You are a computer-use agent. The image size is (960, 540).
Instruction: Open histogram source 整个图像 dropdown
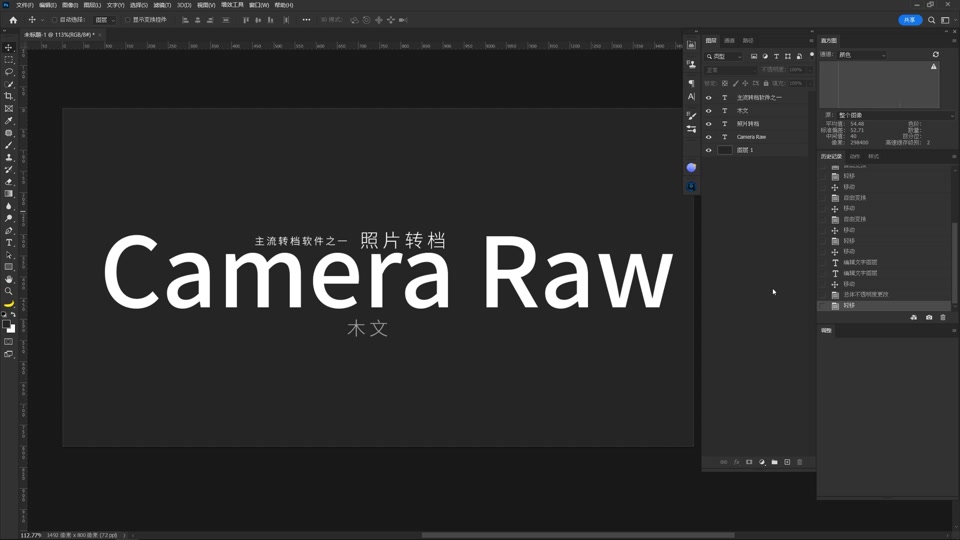(x=896, y=115)
